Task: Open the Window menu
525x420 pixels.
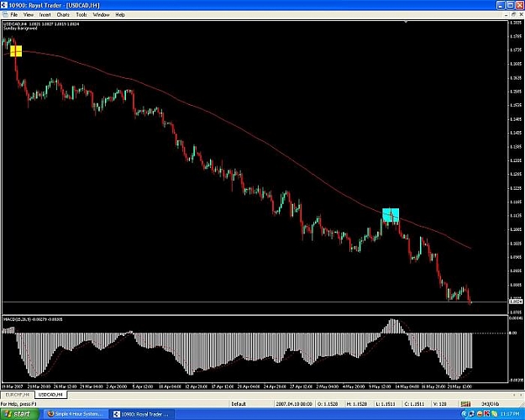Action: tap(101, 15)
